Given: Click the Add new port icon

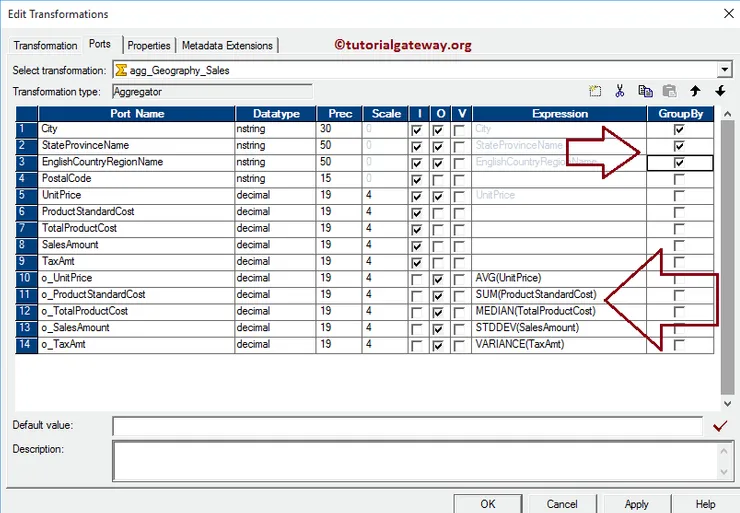Looking at the screenshot, I should point(595,91).
